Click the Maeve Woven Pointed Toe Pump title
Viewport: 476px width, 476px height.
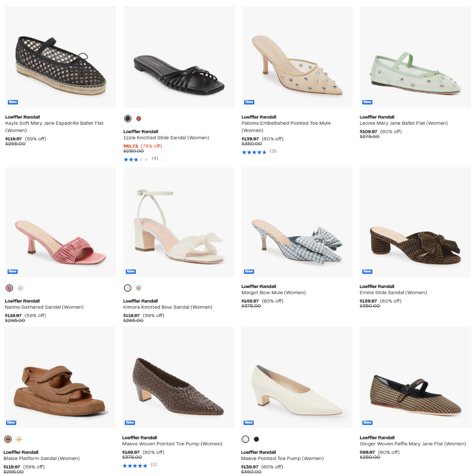[172, 444]
